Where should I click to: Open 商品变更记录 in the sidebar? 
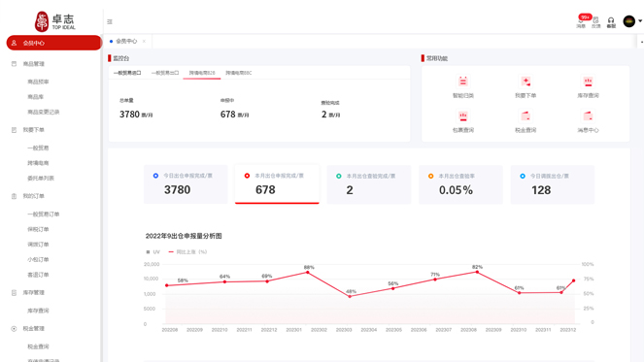coord(43,112)
